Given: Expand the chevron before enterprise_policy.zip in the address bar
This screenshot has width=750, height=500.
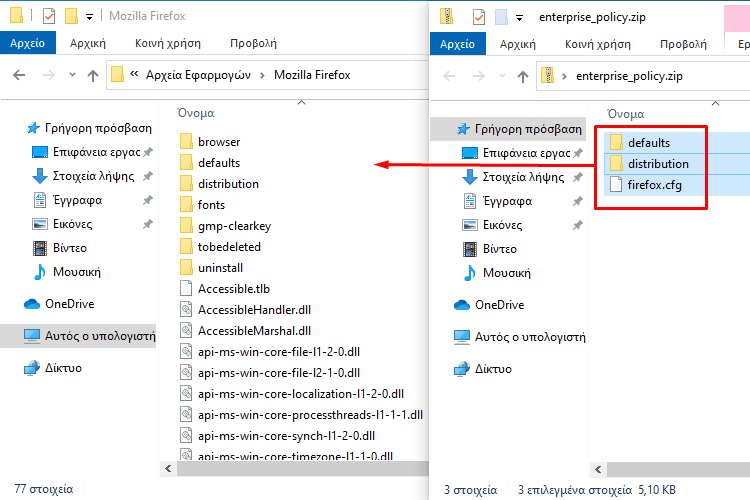Looking at the screenshot, I should (564, 76).
